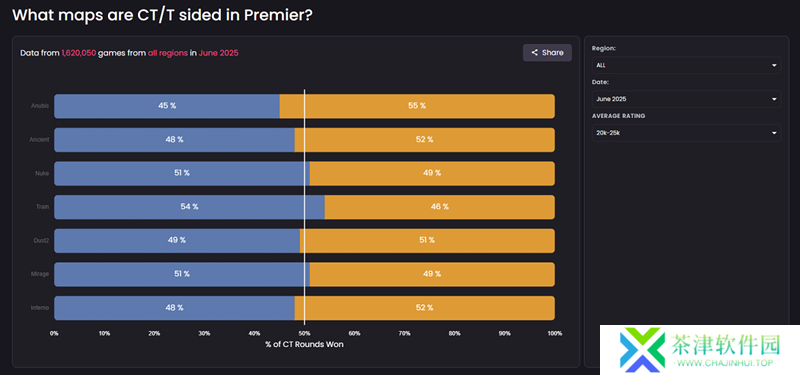Click the blue 48% Ancient bar
This screenshot has height=375, width=800.
click(174, 140)
